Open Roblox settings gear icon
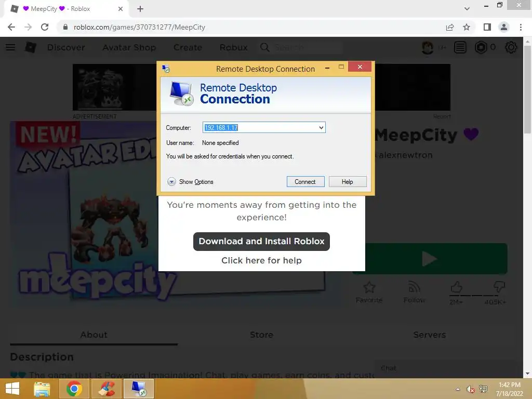The width and height of the screenshot is (532, 399). click(x=511, y=47)
